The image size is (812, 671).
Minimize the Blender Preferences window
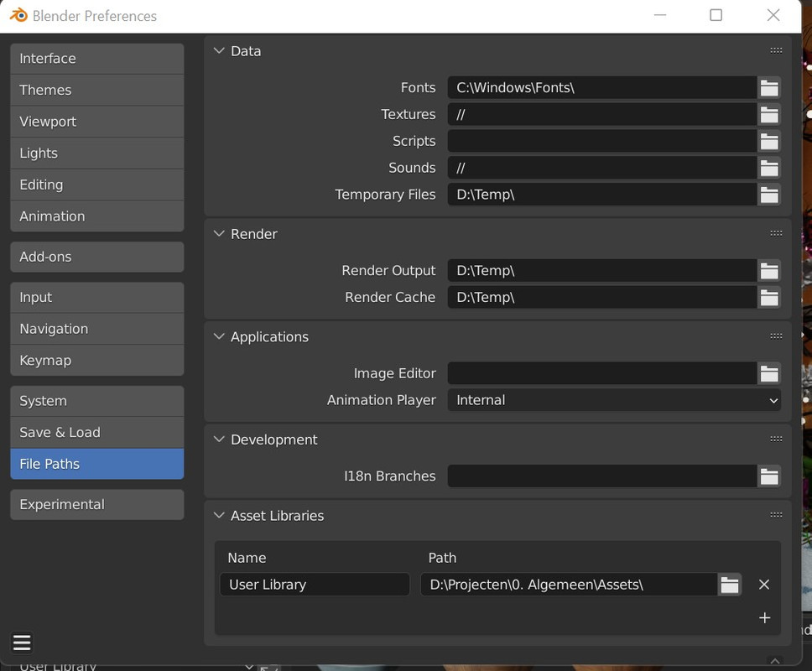659,16
